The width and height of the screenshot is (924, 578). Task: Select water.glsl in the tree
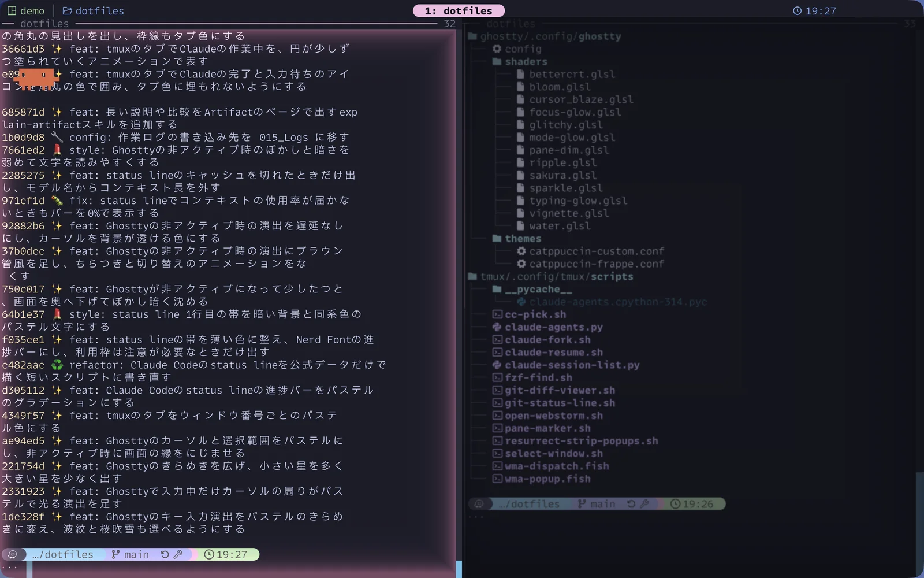(x=560, y=226)
